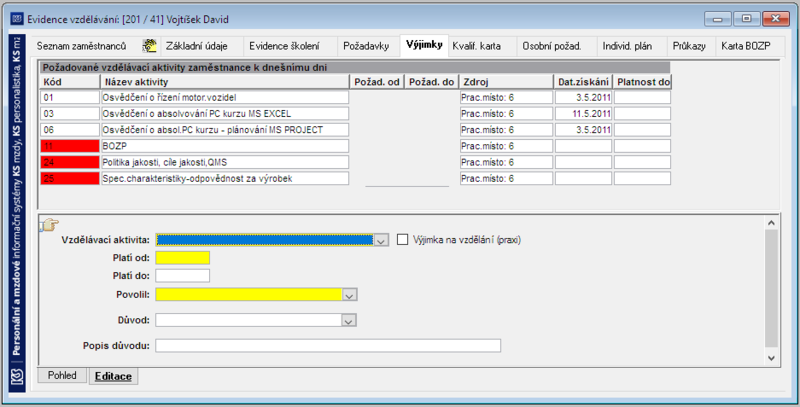The width and height of the screenshot is (800, 407).
Task: Click the Popis důvodu text field
Action: pos(328,346)
